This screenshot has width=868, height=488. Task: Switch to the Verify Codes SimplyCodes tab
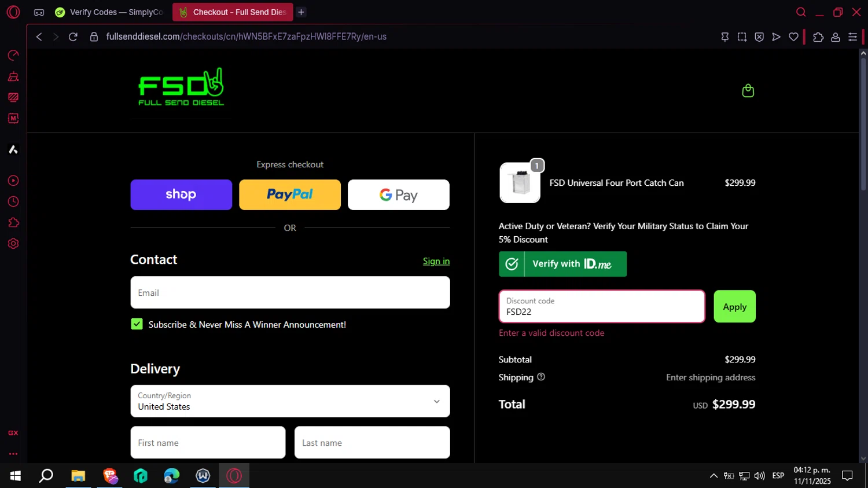(109, 12)
